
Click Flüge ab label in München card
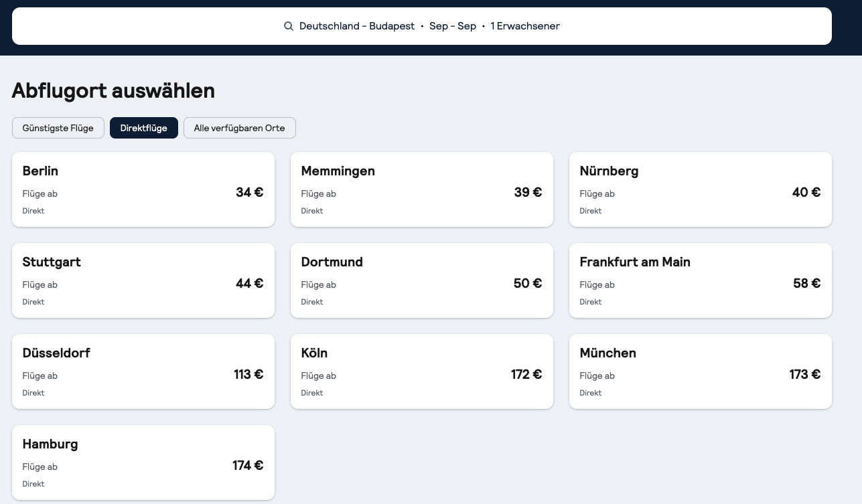click(x=597, y=376)
